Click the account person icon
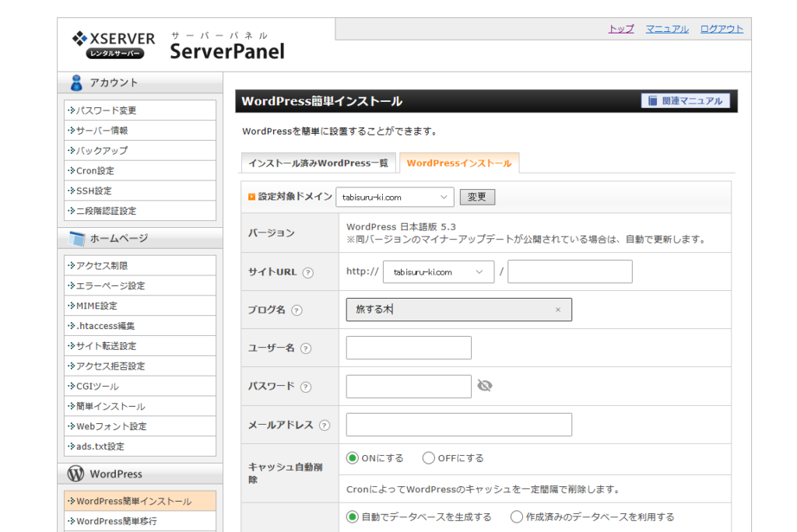Viewport: 797px width, 532px height. pos(76,82)
